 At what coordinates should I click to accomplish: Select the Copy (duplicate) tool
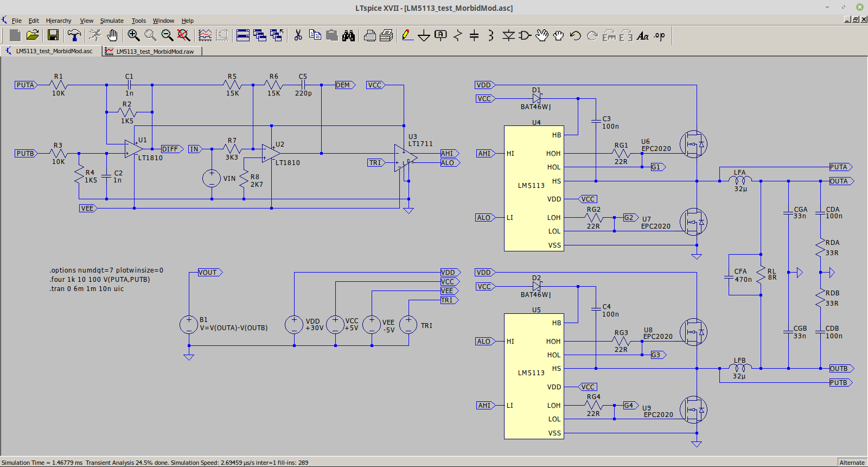point(315,35)
